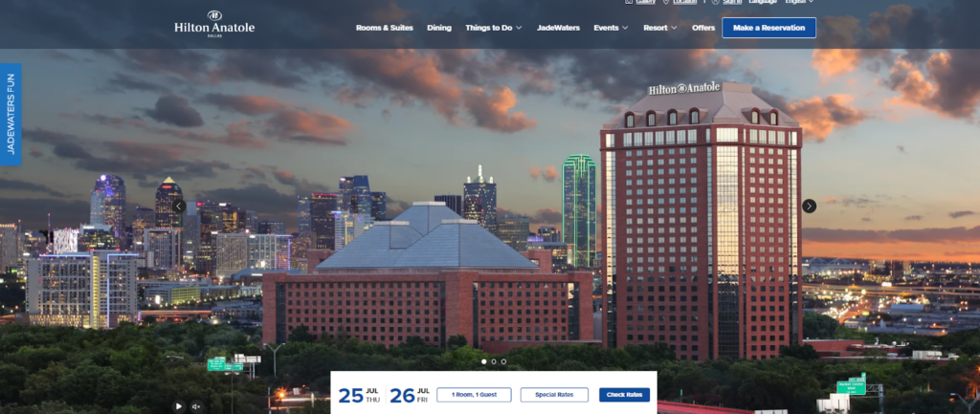
Task: Open the Location link
Action: pyautogui.click(x=685, y=2)
